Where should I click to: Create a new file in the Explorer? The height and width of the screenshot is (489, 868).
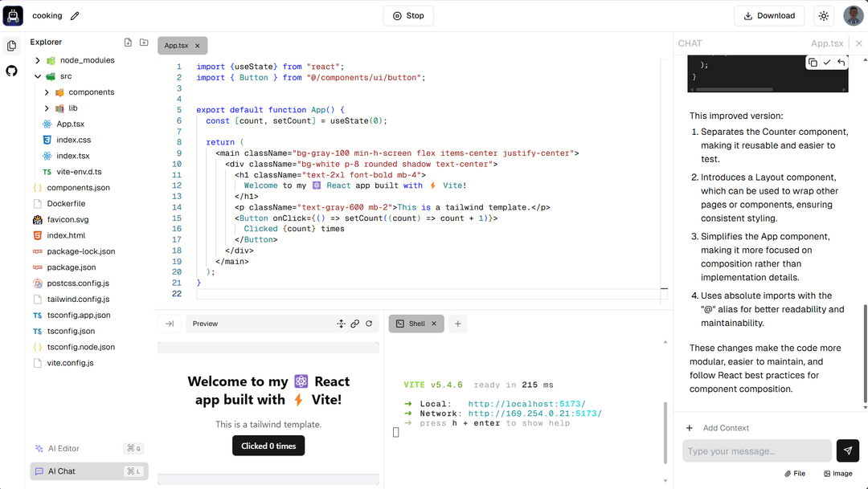tap(128, 42)
